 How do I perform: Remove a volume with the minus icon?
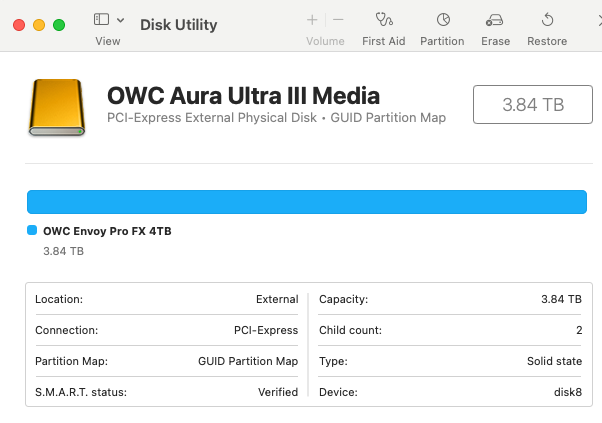pos(338,20)
